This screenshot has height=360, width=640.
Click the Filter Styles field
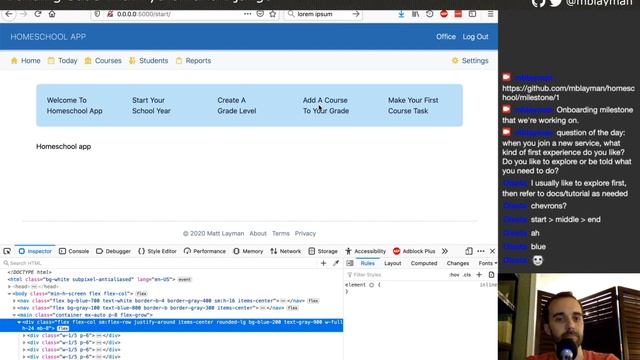(x=396, y=275)
